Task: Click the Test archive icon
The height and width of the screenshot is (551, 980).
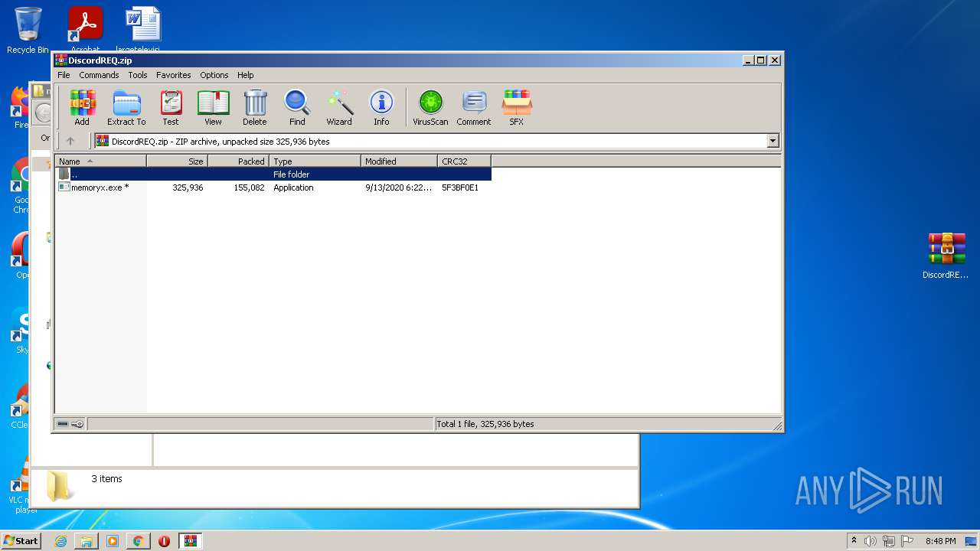Action: click(171, 107)
